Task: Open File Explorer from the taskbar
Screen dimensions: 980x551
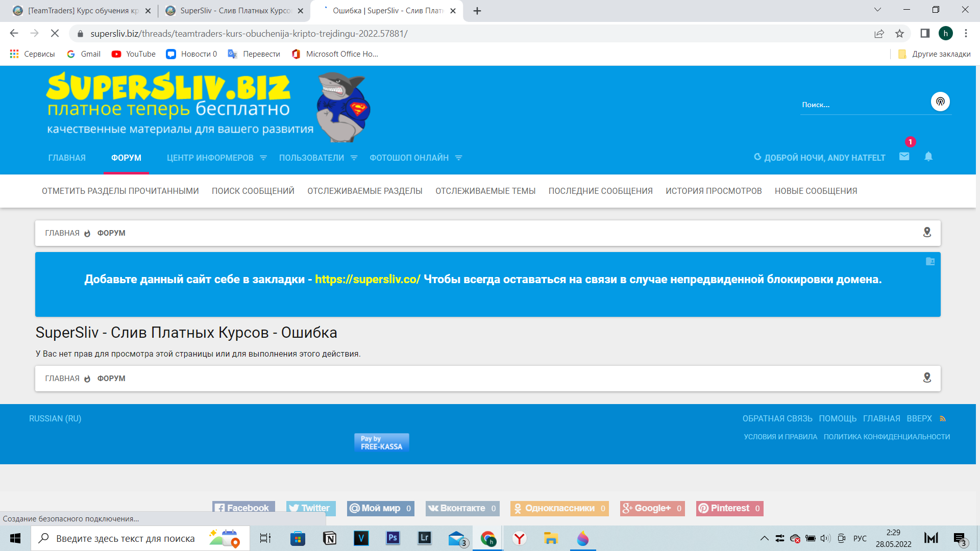Action: tap(551, 538)
